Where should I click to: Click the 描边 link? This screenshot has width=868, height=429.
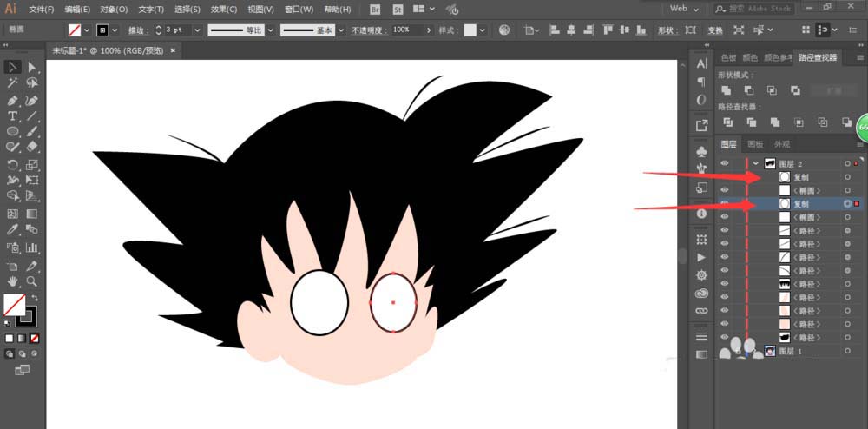(136, 30)
